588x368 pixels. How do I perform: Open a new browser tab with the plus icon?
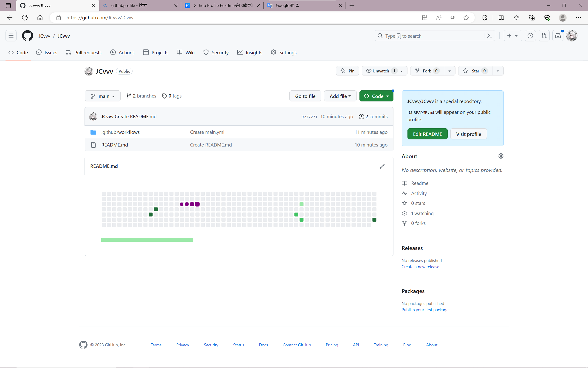click(x=352, y=5)
